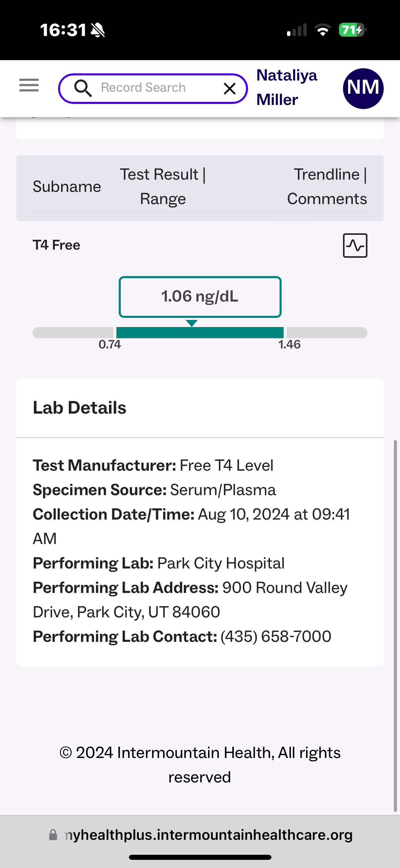Call the performing lab number (435) 658-7000

coord(276,636)
